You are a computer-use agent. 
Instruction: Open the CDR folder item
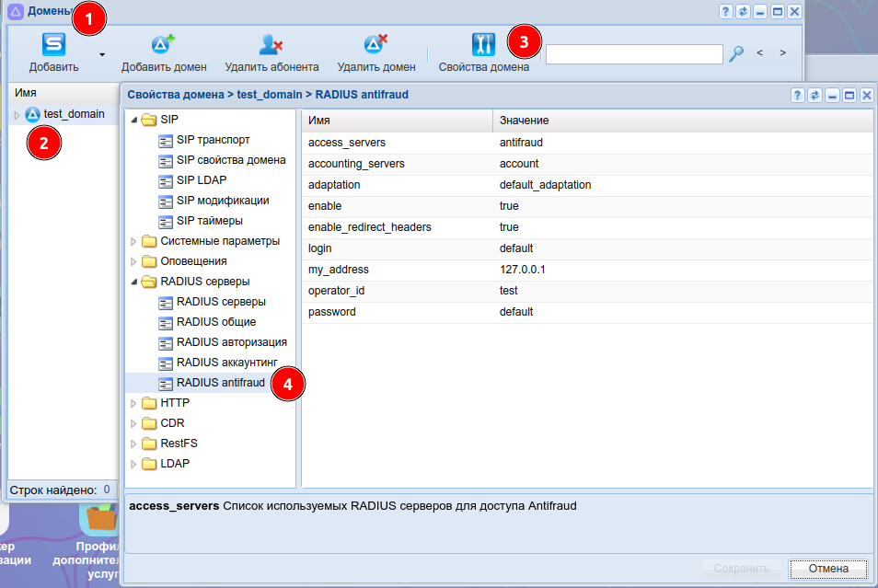click(x=172, y=423)
